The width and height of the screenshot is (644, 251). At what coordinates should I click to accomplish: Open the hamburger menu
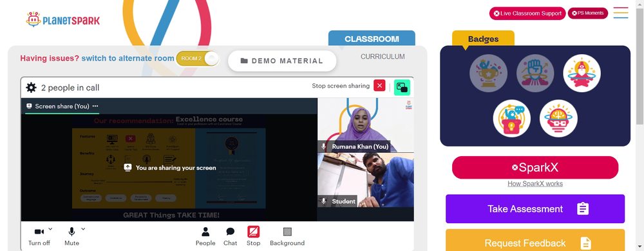[621, 13]
